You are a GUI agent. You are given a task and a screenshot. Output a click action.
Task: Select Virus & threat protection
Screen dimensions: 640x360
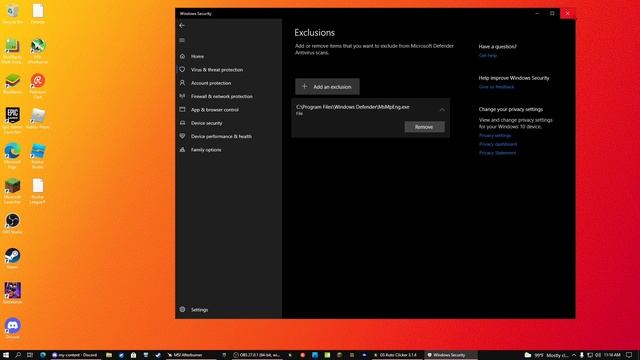click(x=217, y=70)
